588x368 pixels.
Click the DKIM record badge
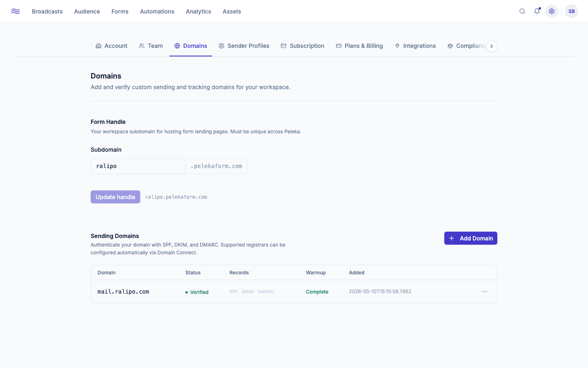[247, 292]
